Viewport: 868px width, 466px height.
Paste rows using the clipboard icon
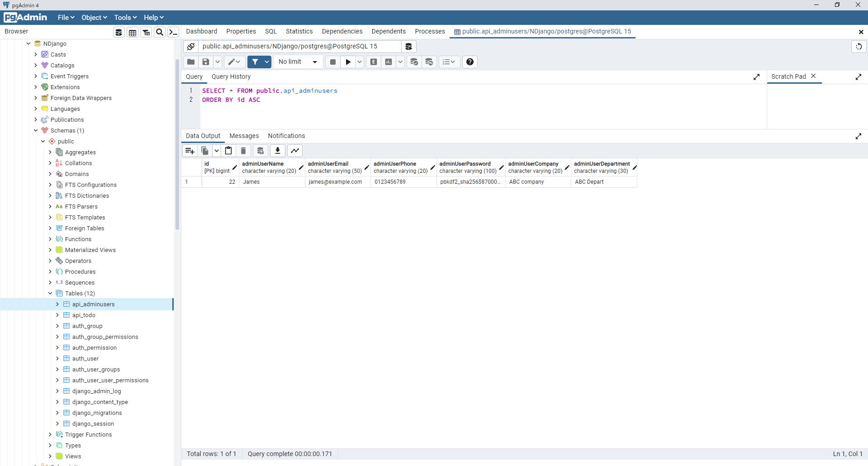tap(228, 151)
